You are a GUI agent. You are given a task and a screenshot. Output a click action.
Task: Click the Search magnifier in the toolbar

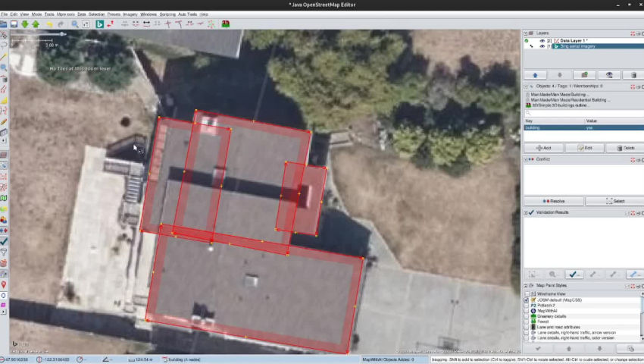click(x=75, y=24)
